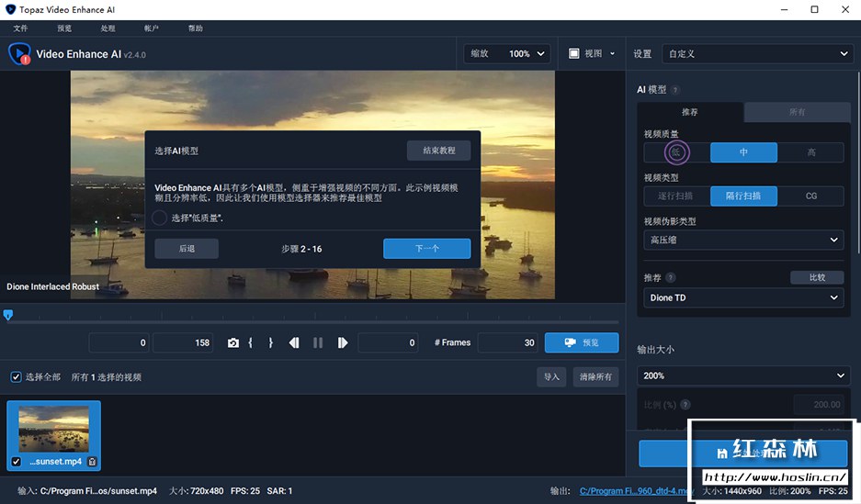Open the 预览 menu
861x504 pixels.
(64, 28)
